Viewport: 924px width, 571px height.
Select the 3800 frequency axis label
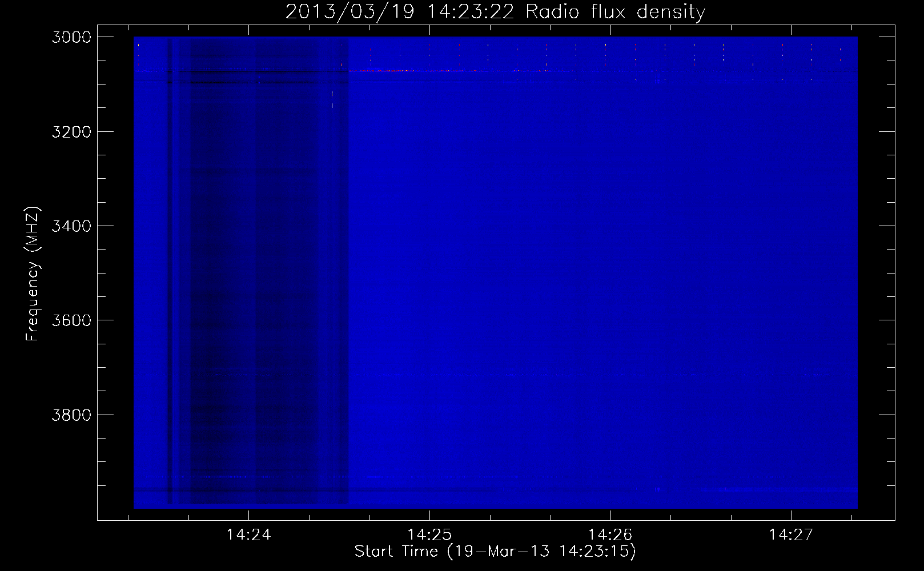pos(71,415)
